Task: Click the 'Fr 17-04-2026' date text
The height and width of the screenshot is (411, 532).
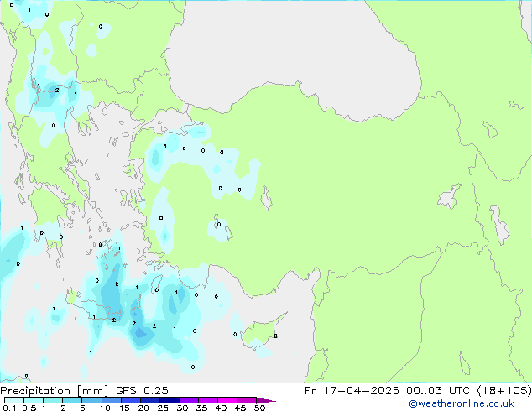Action: [352, 391]
